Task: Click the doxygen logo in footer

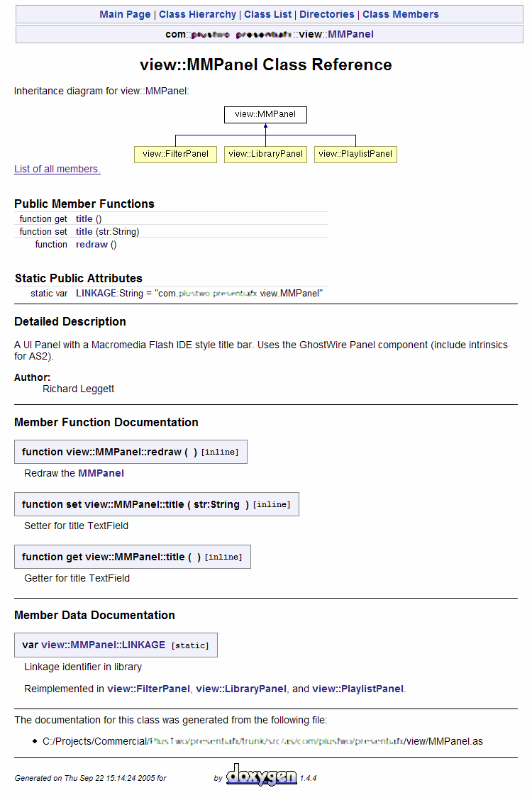Action: (261, 774)
